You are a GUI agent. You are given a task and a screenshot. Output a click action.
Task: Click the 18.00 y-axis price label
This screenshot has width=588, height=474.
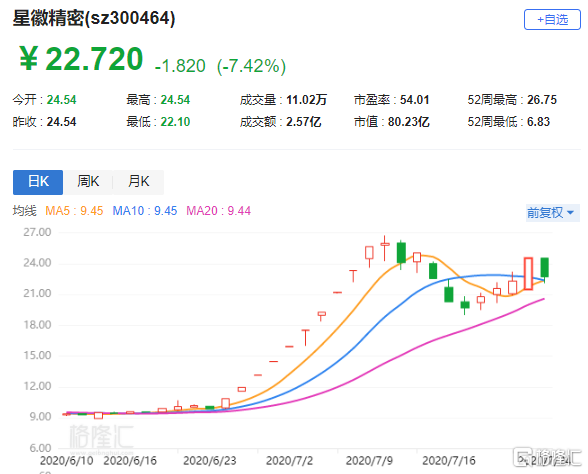click(37, 325)
